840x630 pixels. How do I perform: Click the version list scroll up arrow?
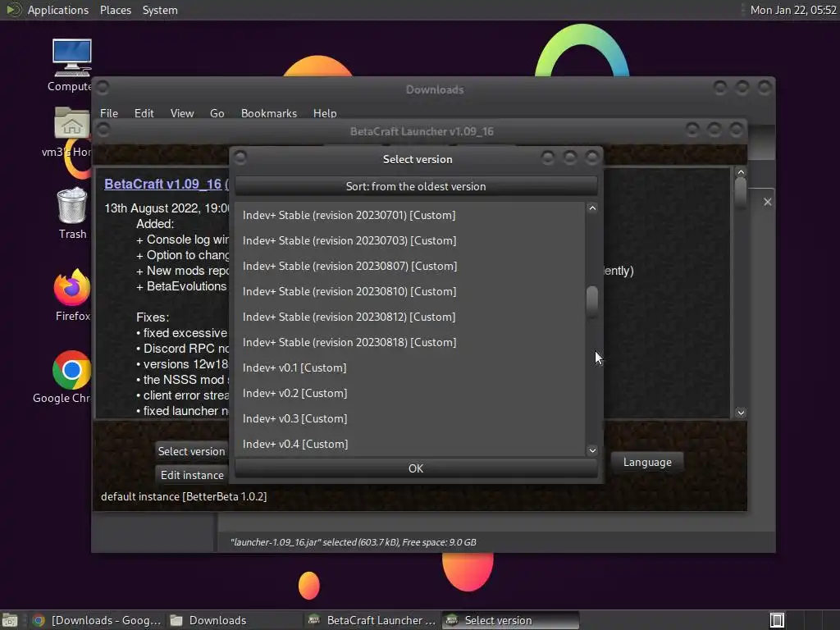pos(592,208)
